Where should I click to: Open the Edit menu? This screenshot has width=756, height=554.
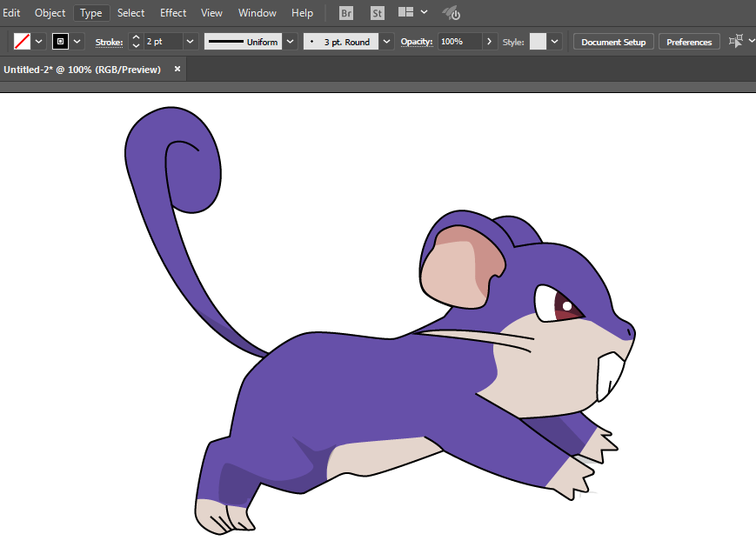pyautogui.click(x=11, y=13)
